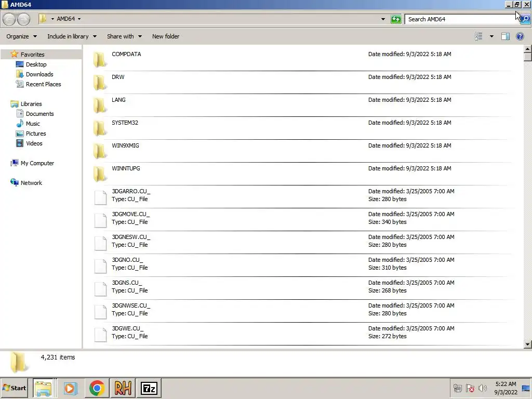The height and width of the screenshot is (399, 532).
Task: Toggle the preview pane button
Action: [505, 36]
